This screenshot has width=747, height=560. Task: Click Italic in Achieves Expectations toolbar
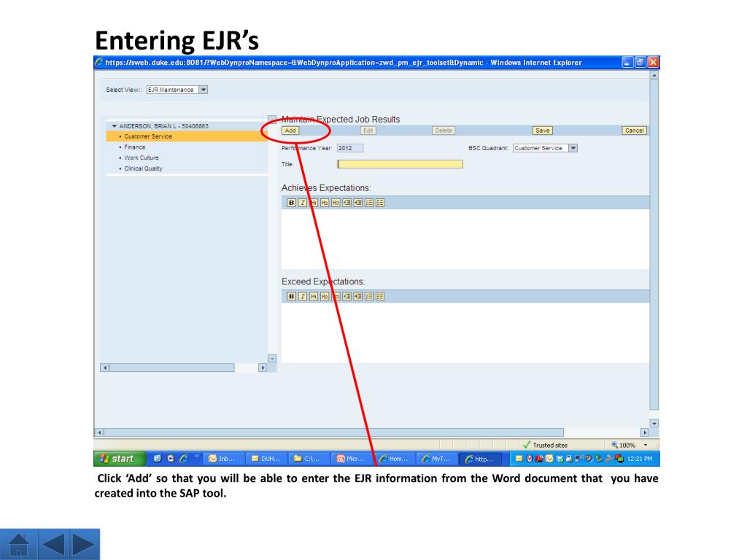(x=303, y=203)
